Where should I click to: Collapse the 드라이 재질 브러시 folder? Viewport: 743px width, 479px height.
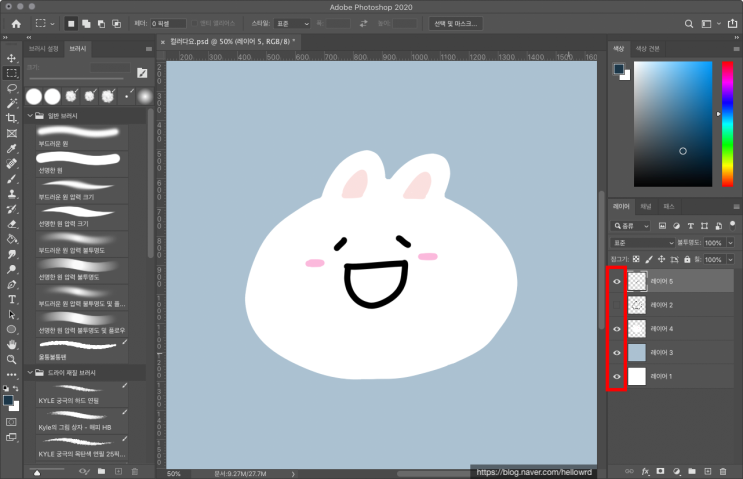tap(30, 372)
